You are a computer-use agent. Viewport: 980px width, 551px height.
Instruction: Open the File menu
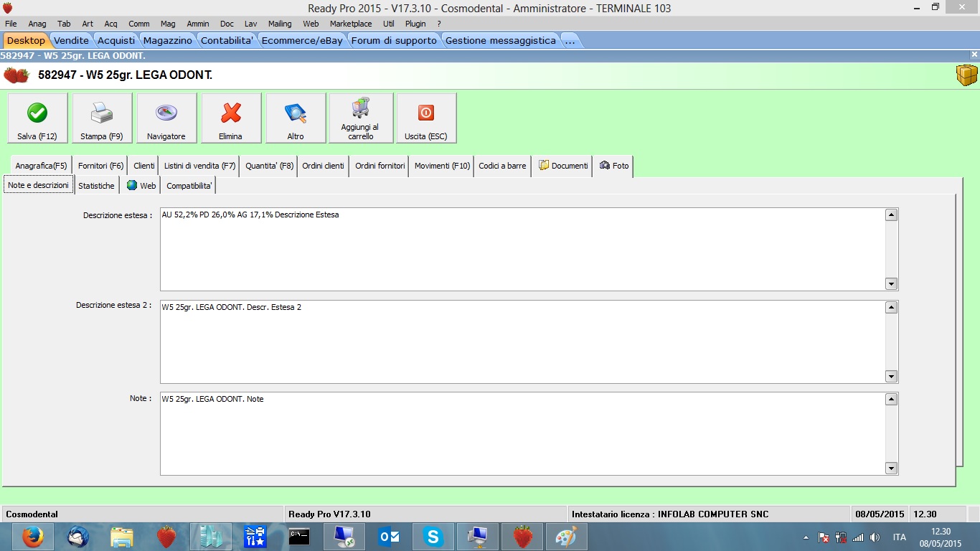(x=11, y=24)
